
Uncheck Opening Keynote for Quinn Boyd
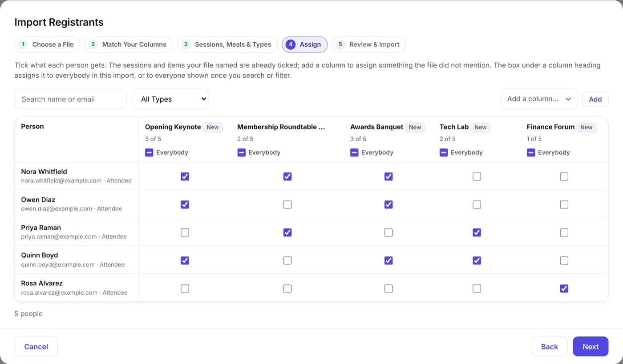[185, 260]
